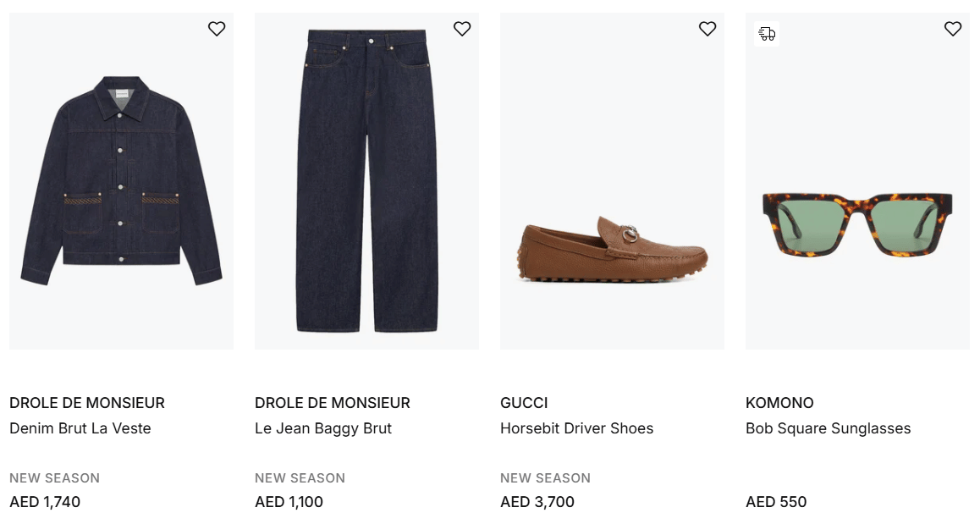Open the denim jacket product image

[121, 181]
